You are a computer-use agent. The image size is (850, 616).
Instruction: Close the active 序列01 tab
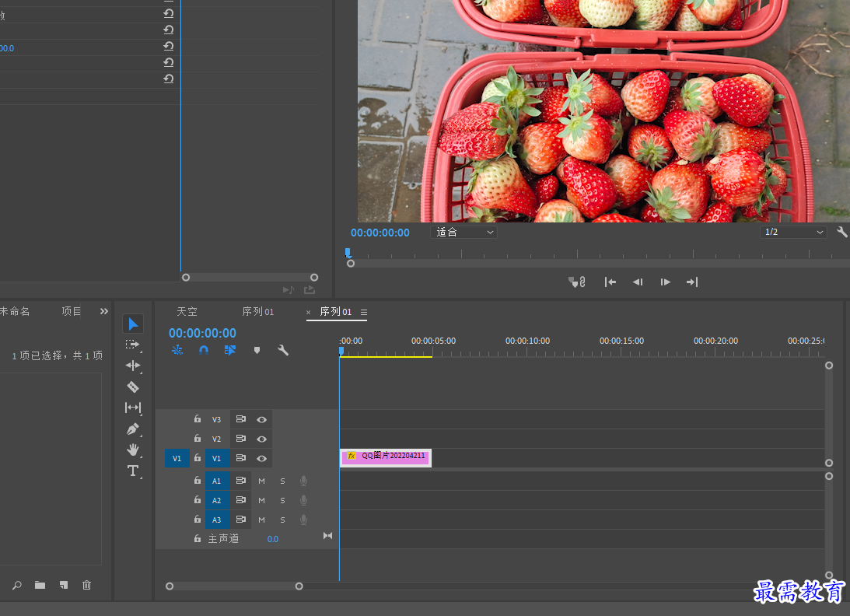[x=309, y=313]
